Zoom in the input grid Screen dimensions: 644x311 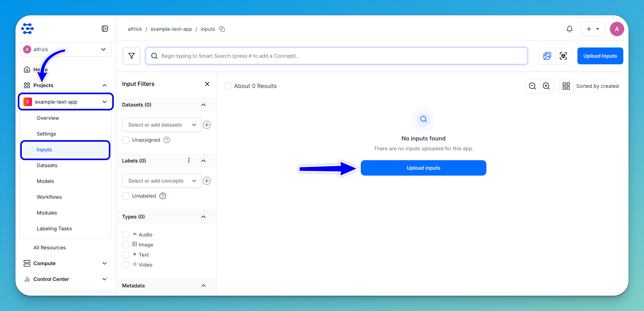tap(546, 86)
